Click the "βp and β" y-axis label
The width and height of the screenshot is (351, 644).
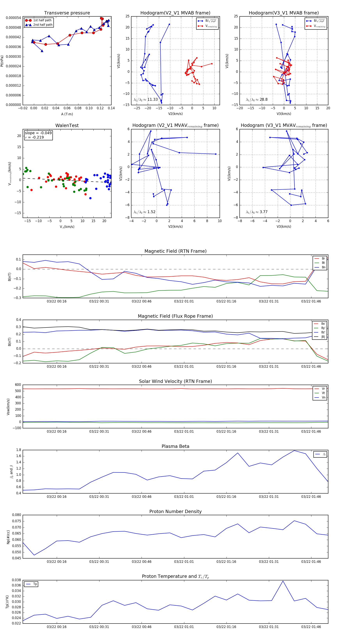pyautogui.click(x=11, y=472)
